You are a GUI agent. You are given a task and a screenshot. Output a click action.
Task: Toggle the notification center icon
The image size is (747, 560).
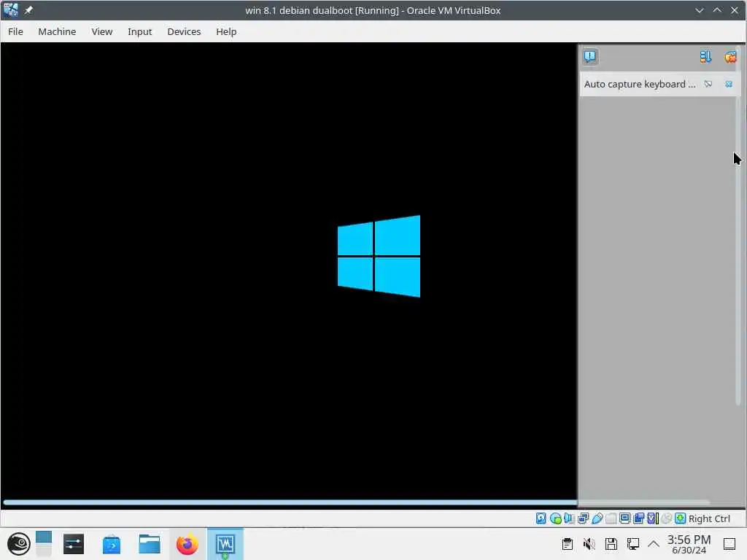(589, 57)
